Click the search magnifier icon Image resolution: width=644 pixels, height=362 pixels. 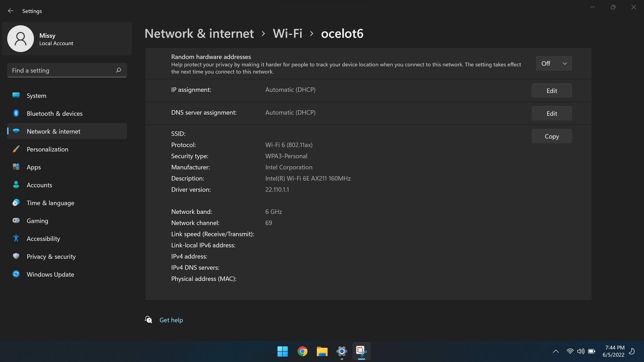pyautogui.click(x=119, y=70)
